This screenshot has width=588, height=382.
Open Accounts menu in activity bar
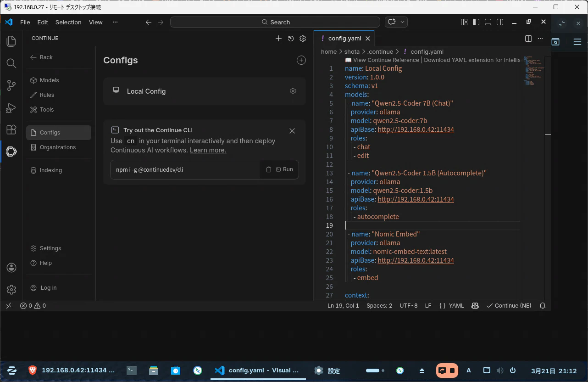tap(11, 268)
